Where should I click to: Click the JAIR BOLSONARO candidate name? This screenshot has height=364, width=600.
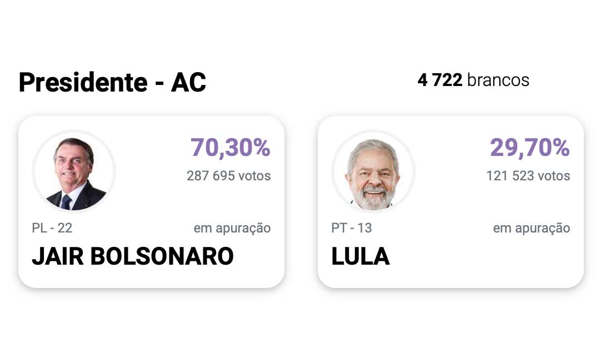(x=134, y=257)
